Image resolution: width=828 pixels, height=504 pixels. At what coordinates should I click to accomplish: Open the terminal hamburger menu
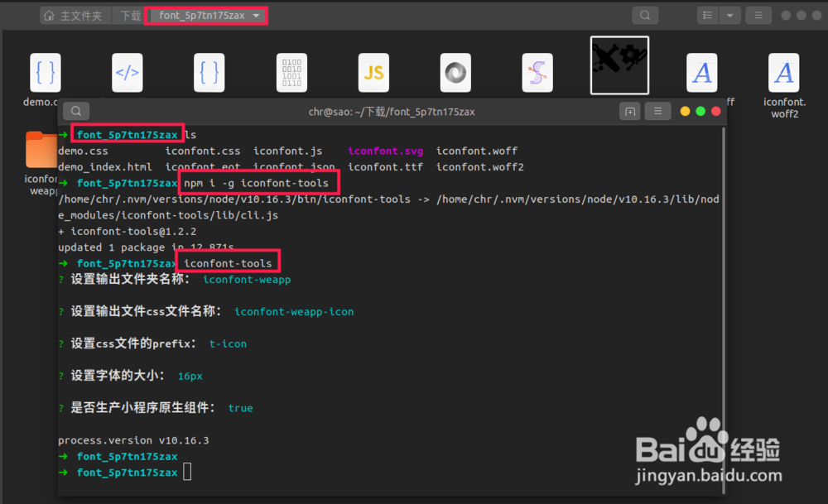[x=657, y=111]
